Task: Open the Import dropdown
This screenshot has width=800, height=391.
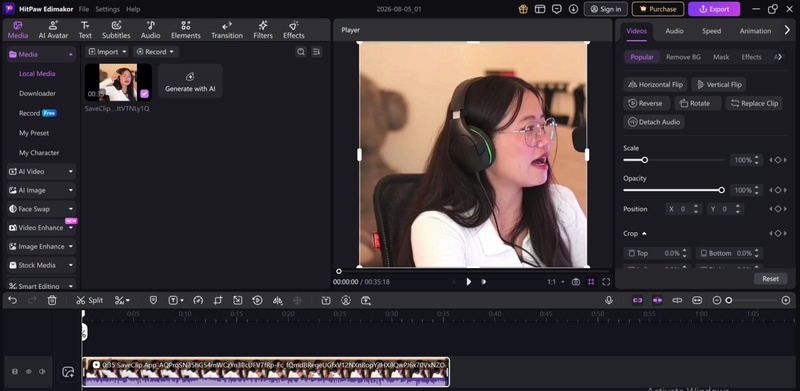Action: coord(107,52)
